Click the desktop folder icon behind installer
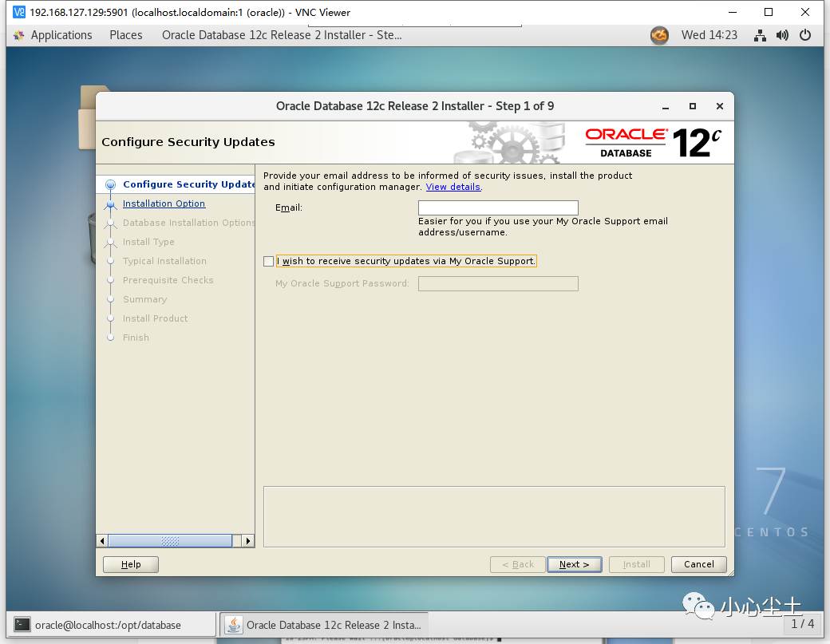This screenshot has height=644, width=830. 87,117
